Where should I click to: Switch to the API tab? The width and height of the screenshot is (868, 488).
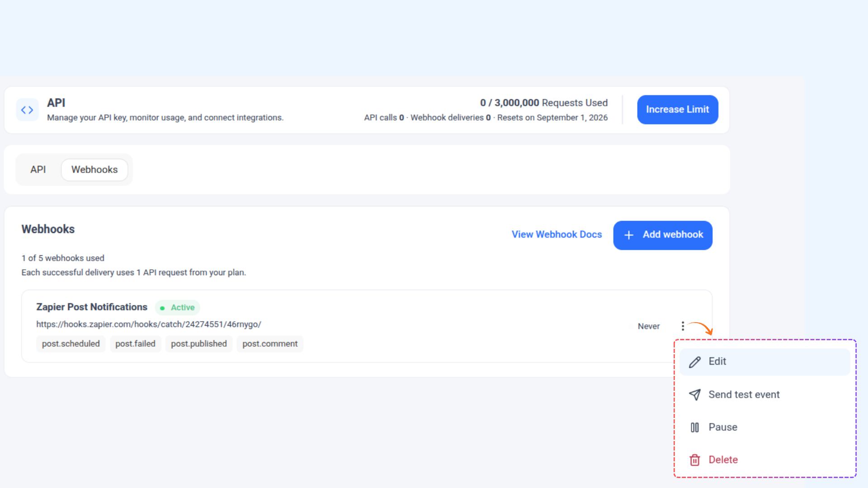click(38, 169)
